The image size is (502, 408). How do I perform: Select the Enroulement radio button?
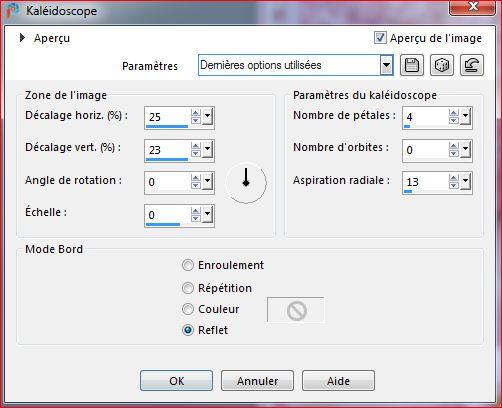pyautogui.click(x=188, y=265)
